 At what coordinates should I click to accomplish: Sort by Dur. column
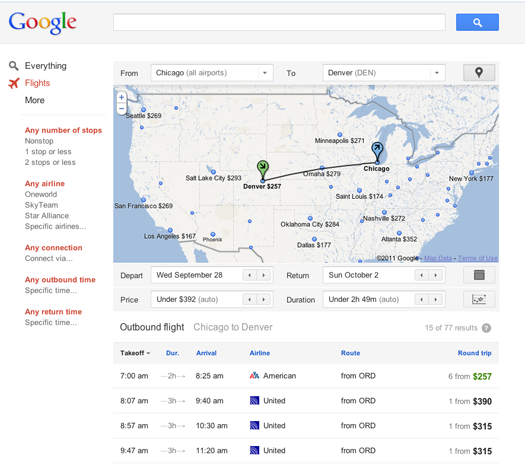[x=172, y=353]
